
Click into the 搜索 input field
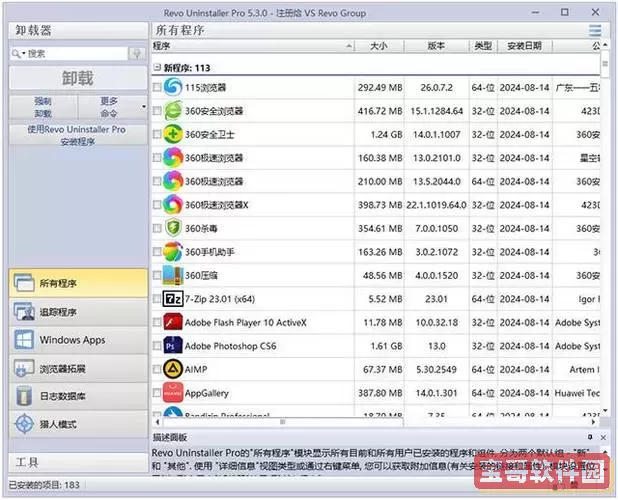[77, 54]
